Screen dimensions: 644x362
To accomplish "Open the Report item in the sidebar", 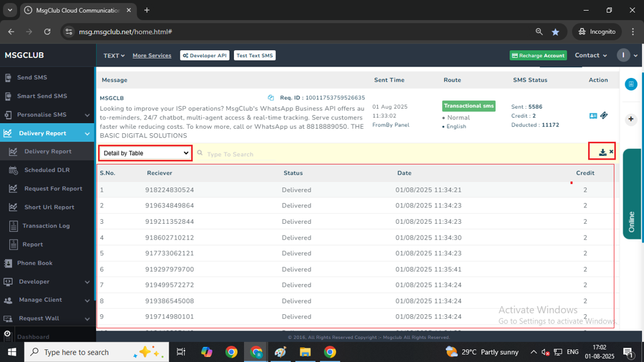I will coord(33,244).
